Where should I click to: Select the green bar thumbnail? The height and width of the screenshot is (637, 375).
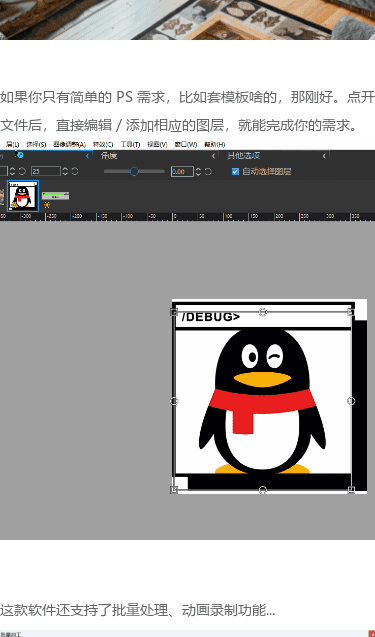point(55,196)
